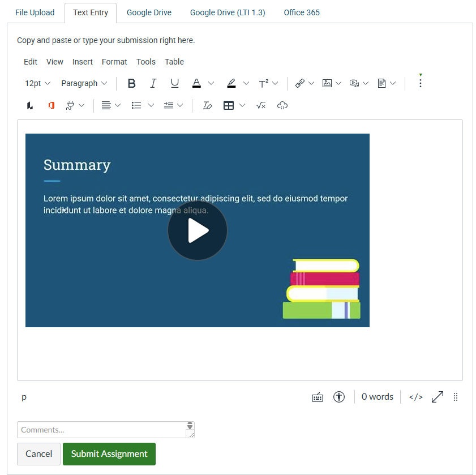This screenshot has width=476, height=475.
Task: Click the Office 365 toolbar icon
Action: coord(51,105)
